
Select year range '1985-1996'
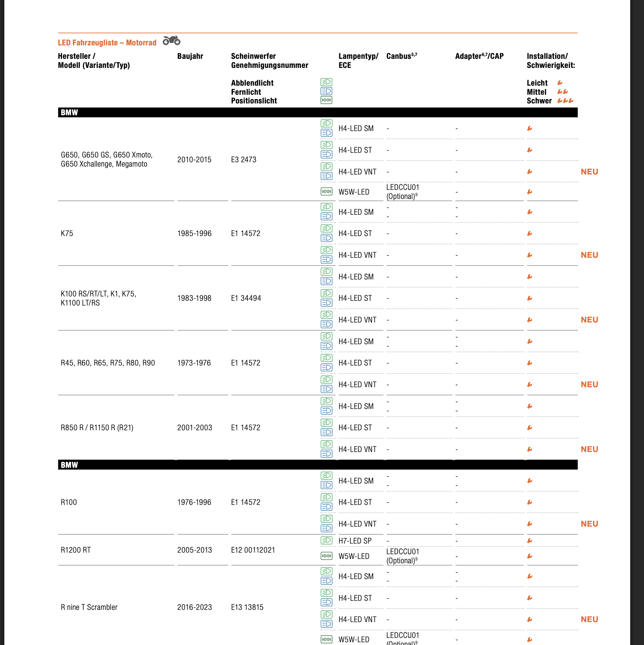pyautogui.click(x=194, y=233)
